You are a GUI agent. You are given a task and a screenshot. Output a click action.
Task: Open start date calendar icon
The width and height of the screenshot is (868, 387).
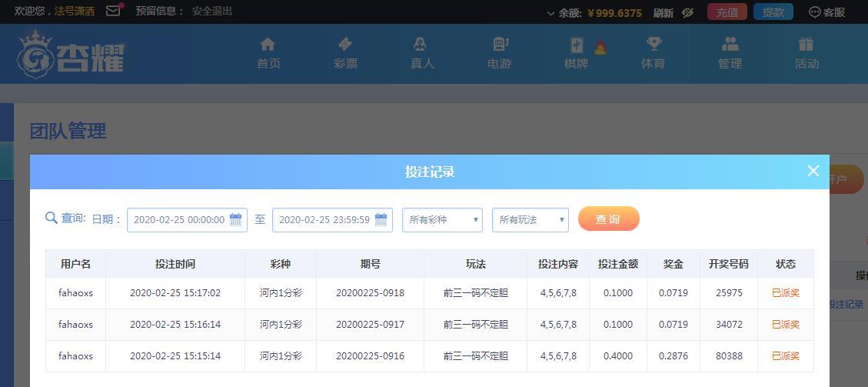pos(236,220)
